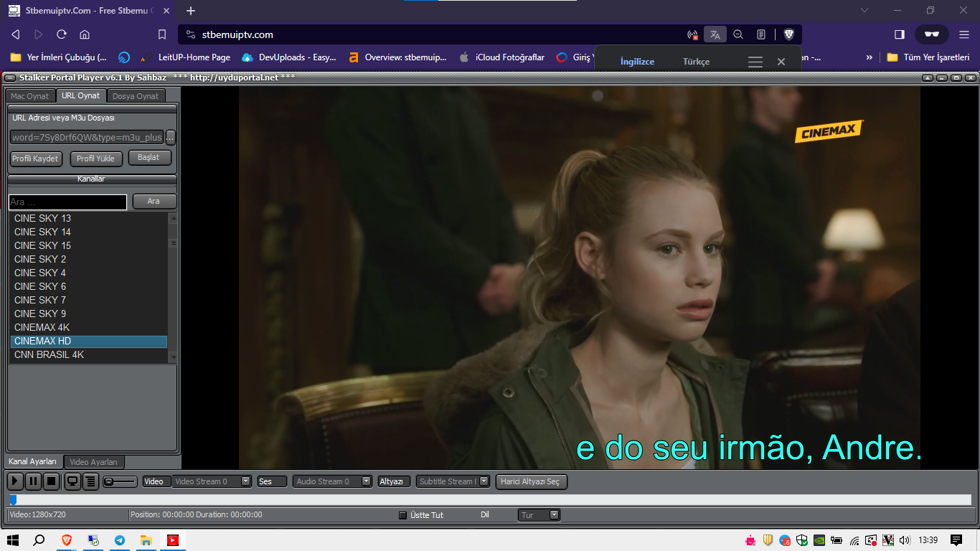This screenshot has height=551, width=980.
Task: Select channel CINE SKY 13
Action: click(x=89, y=218)
